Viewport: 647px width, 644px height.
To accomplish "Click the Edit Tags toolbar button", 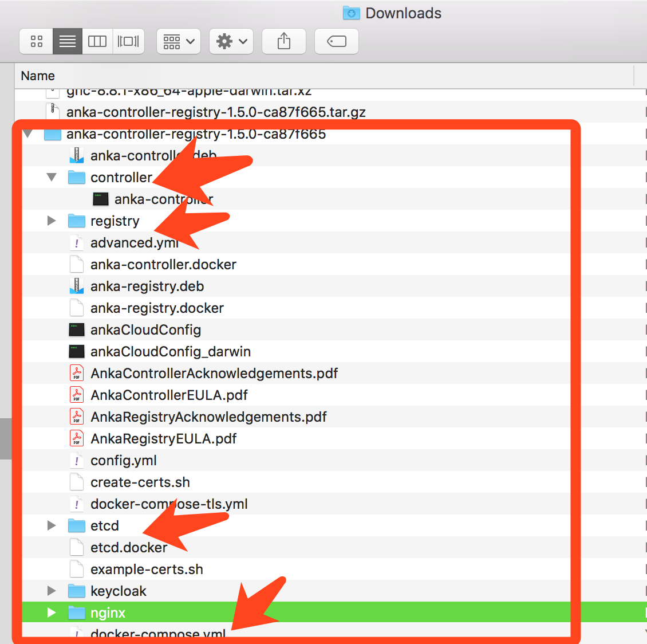I will click(336, 41).
